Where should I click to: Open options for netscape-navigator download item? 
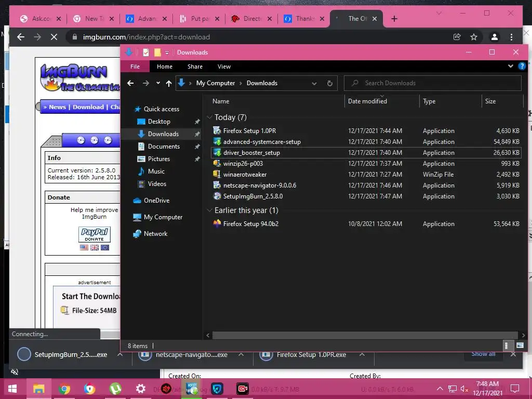241,354
